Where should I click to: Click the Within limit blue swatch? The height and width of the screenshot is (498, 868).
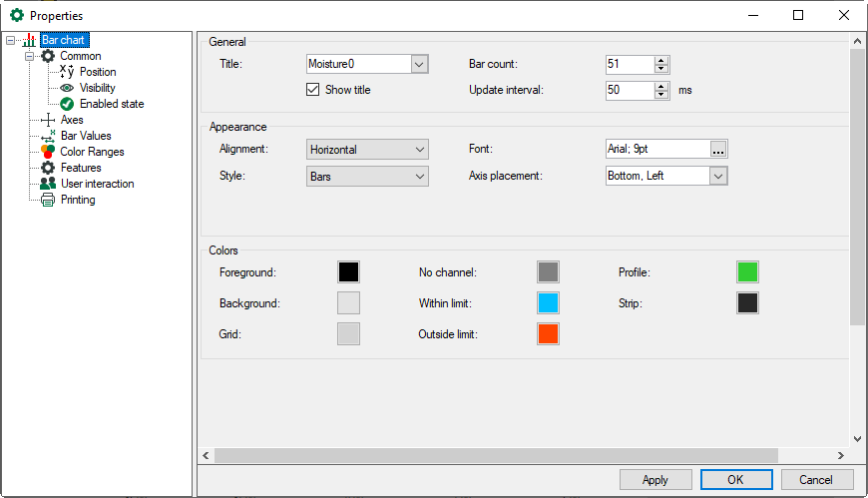tap(548, 303)
